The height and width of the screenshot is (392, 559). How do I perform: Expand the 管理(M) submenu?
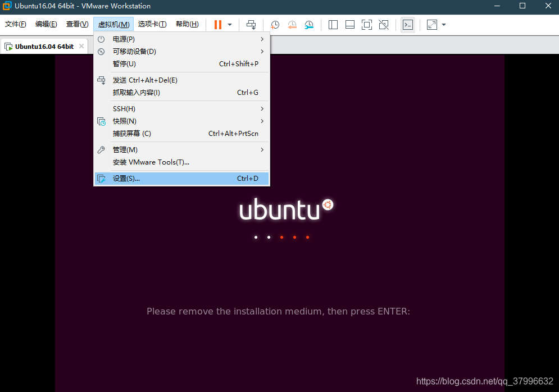coord(182,150)
